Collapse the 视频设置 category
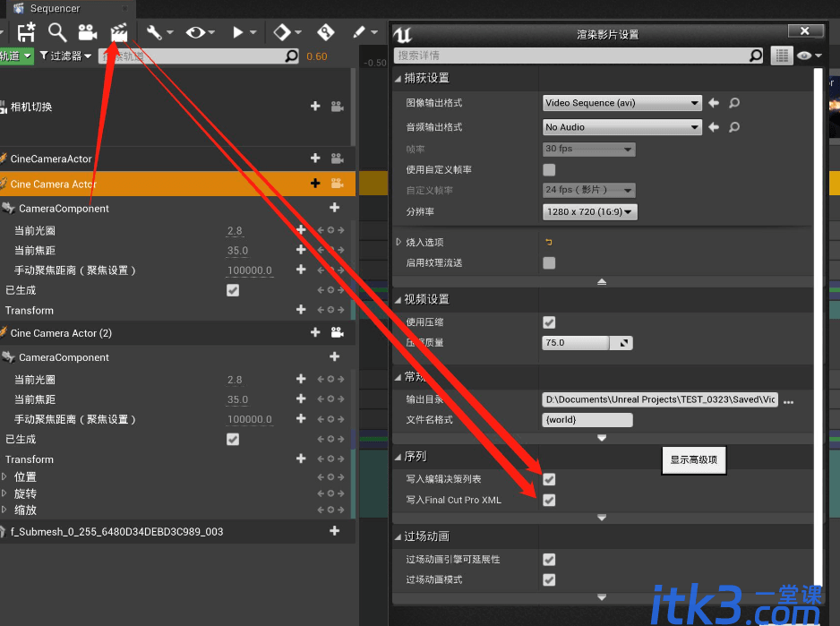 398,300
